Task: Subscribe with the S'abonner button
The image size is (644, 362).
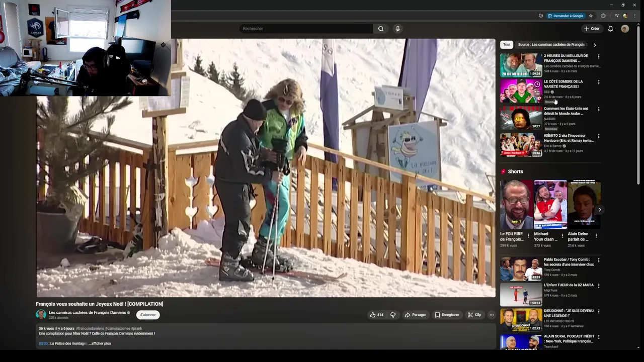Action: 148,315
